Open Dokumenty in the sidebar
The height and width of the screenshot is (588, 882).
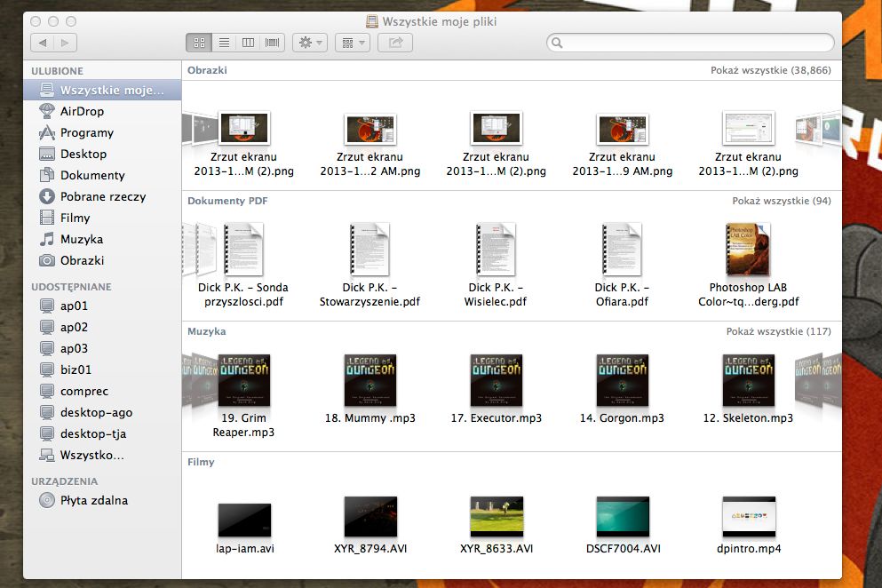tap(102, 176)
